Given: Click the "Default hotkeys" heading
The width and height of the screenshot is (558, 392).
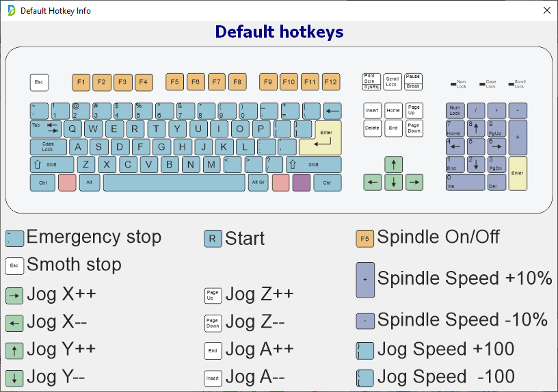Looking at the screenshot, I should pyautogui.click(x=280, y=32).
